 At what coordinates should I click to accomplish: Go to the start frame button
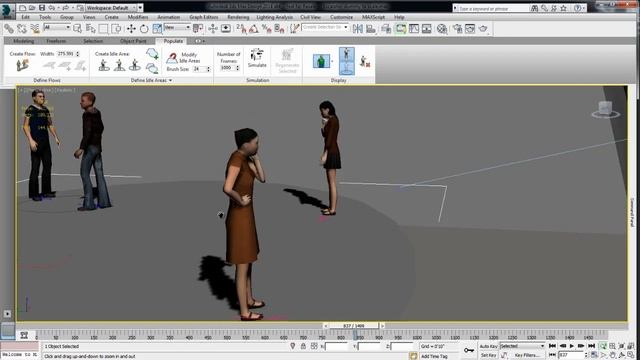pyautogui.click(x=552, y=346)
